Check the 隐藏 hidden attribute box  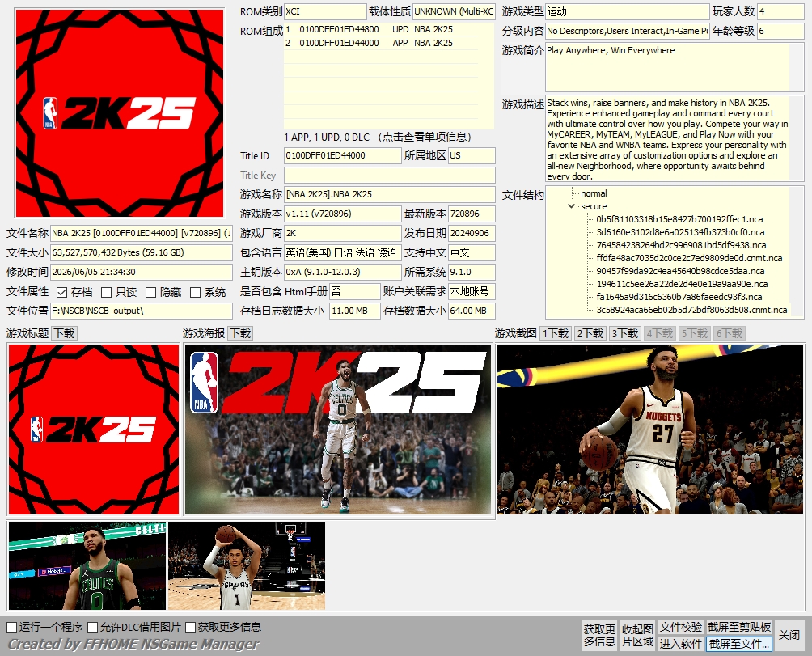[x=150, y=293]
